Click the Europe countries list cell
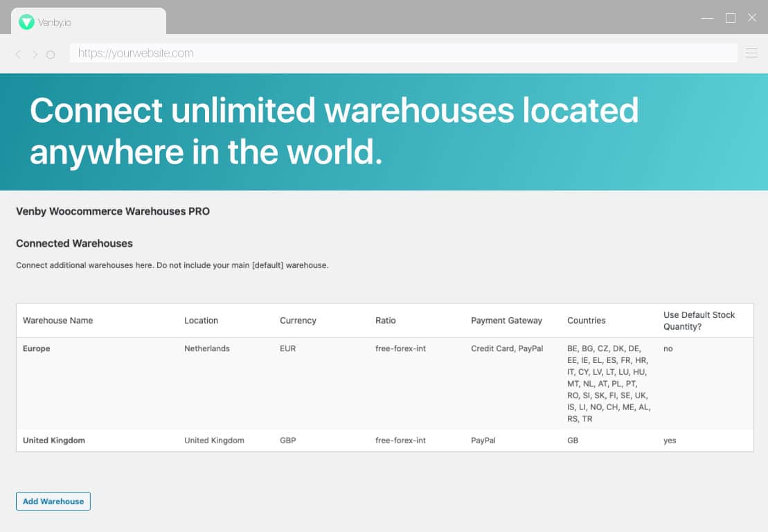Viewport: 768px width, 532px height. pyautogui.click(x=609, y=384)
